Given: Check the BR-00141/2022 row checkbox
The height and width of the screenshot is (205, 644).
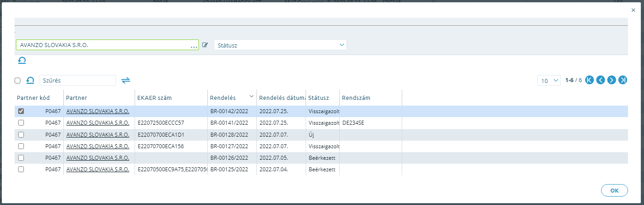Looking at the screenshot, I should tap(21, 123).
